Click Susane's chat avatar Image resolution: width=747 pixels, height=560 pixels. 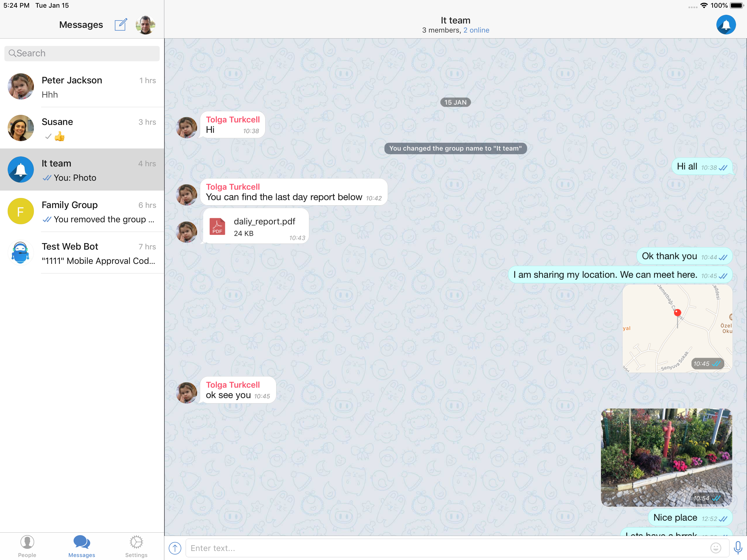click(21, 128)
